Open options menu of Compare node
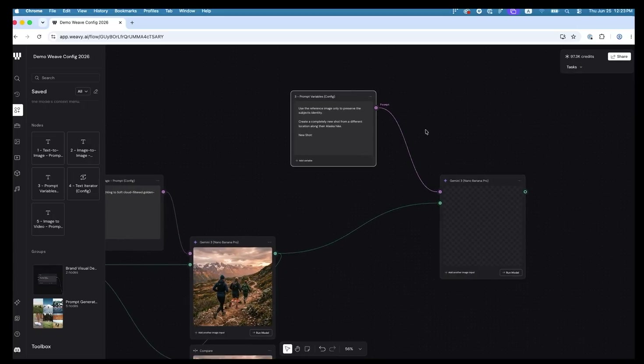The height and width of the screenshot is (364, 644). (270, 351)
